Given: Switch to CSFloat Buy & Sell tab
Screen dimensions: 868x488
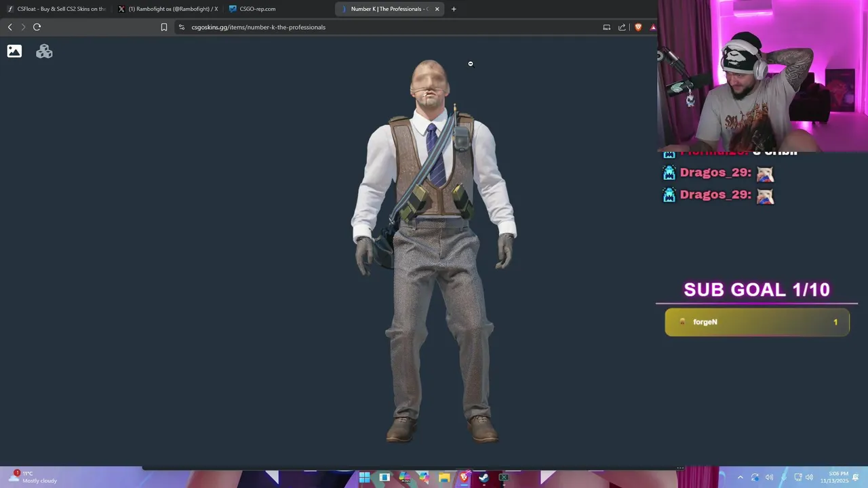Looking at the screenshot, I should pyautogui.click(x=57, y=9).
